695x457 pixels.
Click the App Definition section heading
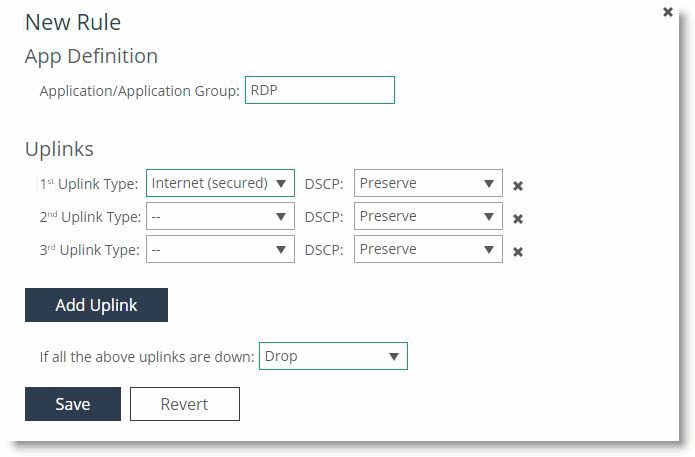tap(91, 56)
